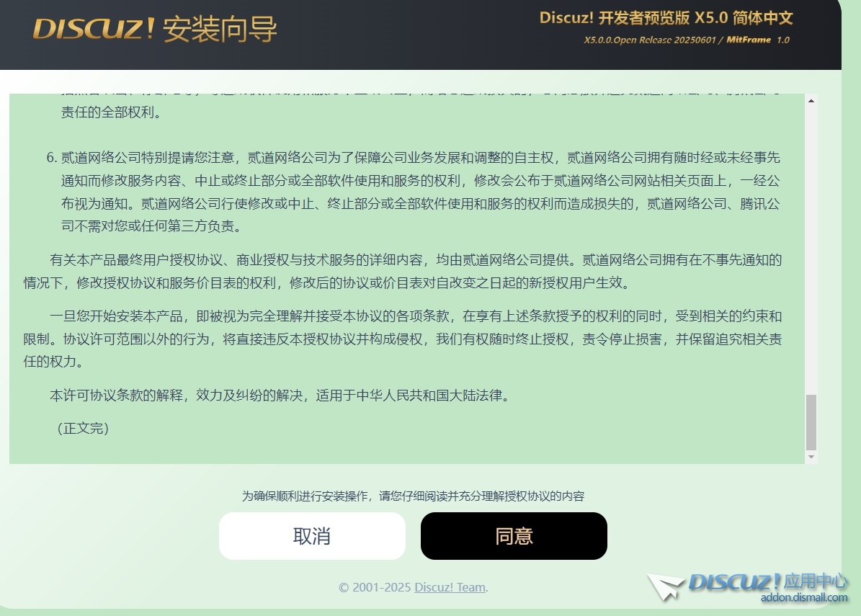The image size is (861, 616).
Task: Click the notice 为确保顺利进行安装操作 text
Action: click(413, 496)
